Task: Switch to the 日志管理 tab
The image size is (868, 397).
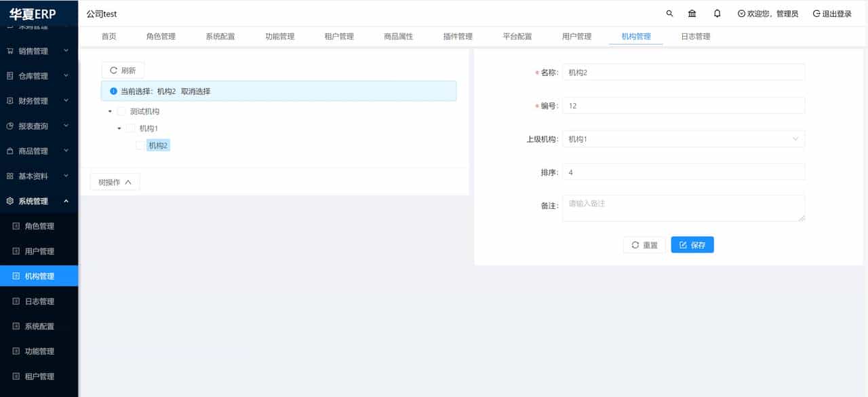Action: pos(694,37)
